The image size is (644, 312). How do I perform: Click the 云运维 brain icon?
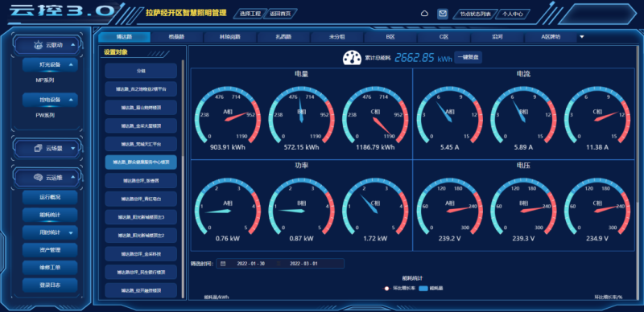pos(38,178)
